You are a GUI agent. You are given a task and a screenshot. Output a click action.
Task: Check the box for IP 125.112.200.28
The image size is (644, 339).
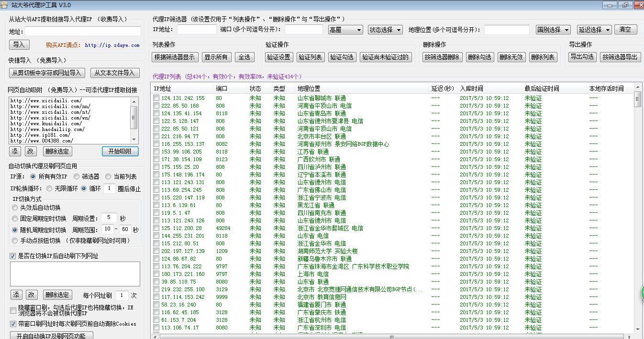(156, 228)
